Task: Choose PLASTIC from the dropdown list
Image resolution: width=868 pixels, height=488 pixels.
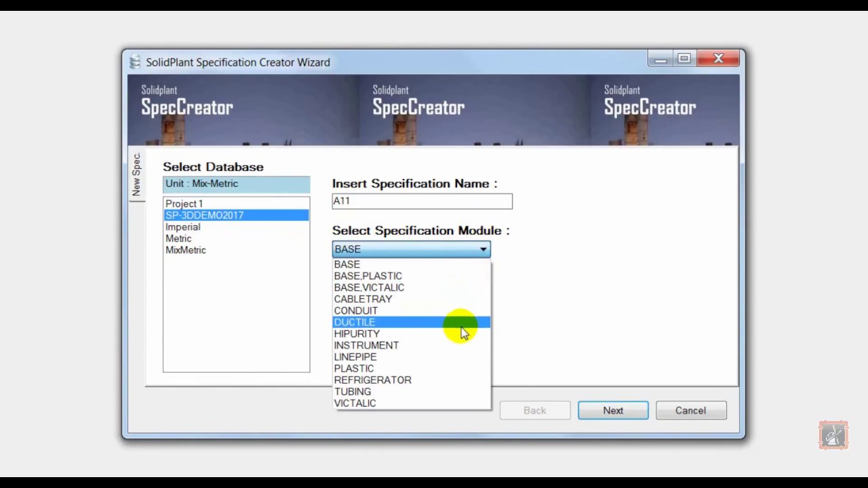Action: coord(411,368)
